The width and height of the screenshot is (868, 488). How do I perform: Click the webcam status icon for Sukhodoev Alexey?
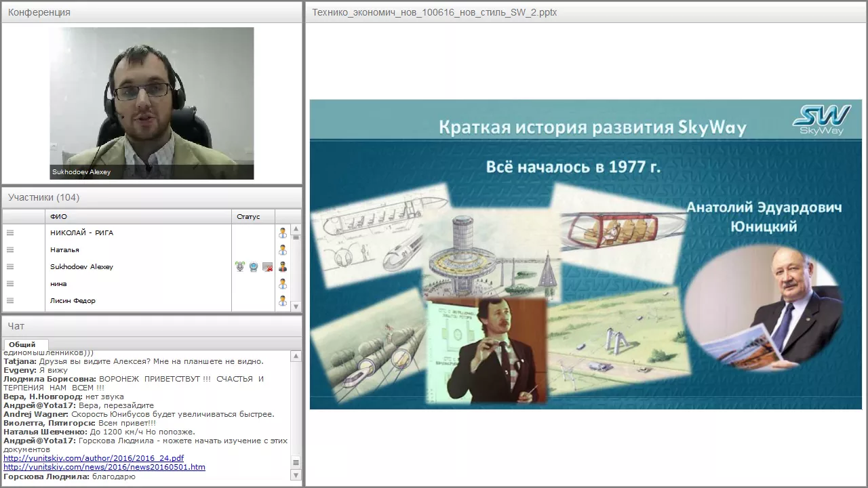coord(254,267)
